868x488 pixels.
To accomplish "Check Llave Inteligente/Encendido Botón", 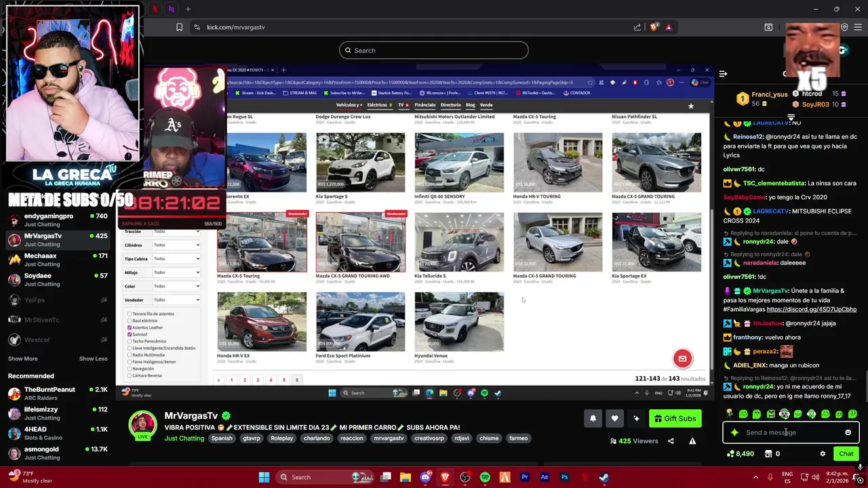I will click(x=130, y=348).
